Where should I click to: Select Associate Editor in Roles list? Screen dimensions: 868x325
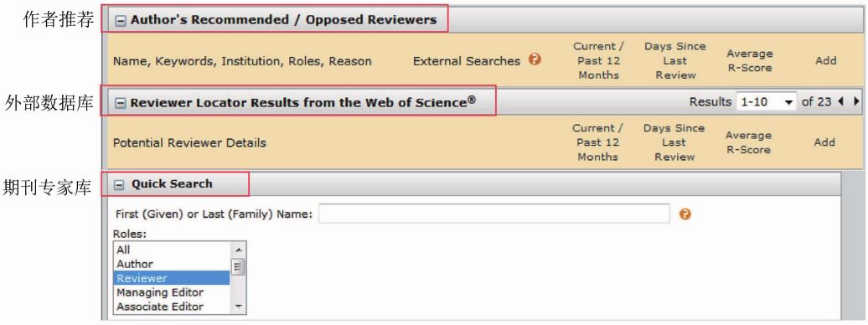tap(172, 307)
